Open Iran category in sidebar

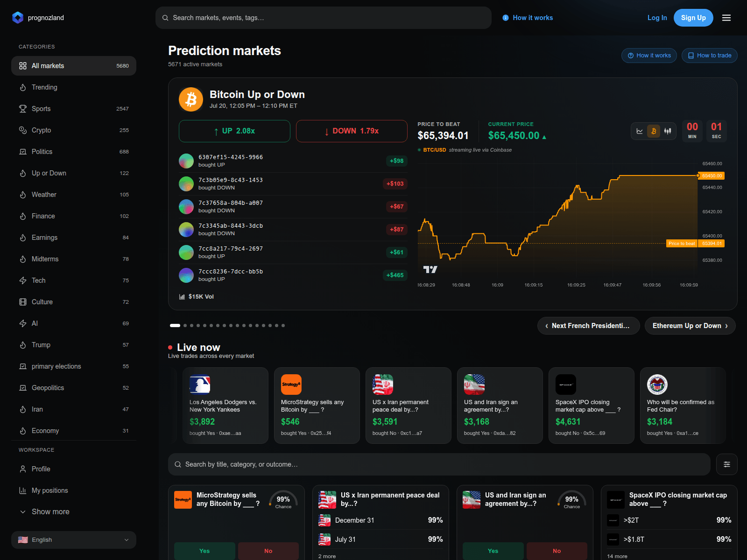click(74, 409)
